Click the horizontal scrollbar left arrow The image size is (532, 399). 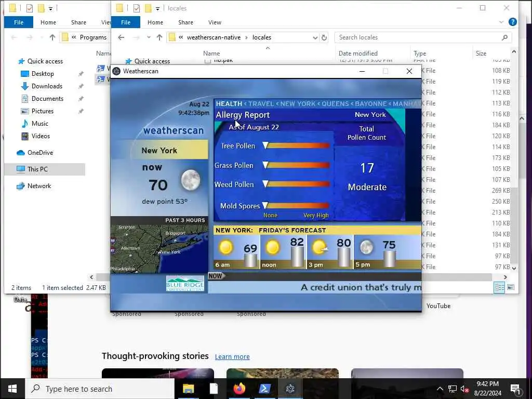tap(91, 277)
